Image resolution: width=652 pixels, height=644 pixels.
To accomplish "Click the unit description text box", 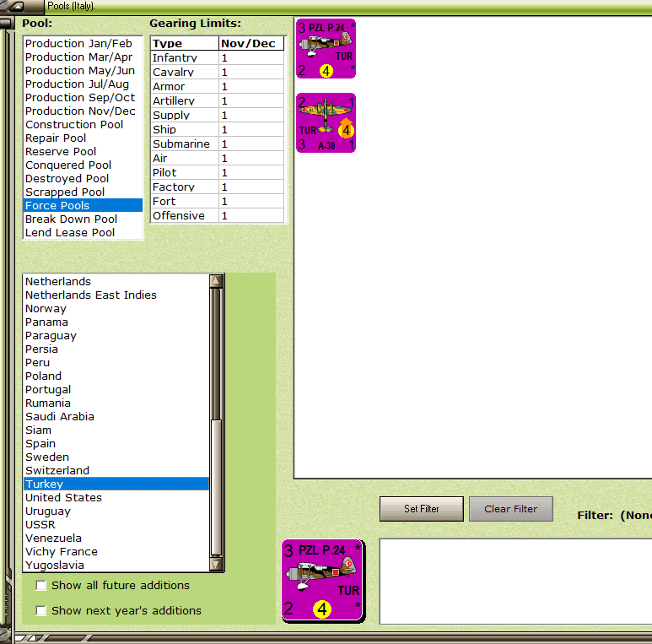I will pos(515,582).
